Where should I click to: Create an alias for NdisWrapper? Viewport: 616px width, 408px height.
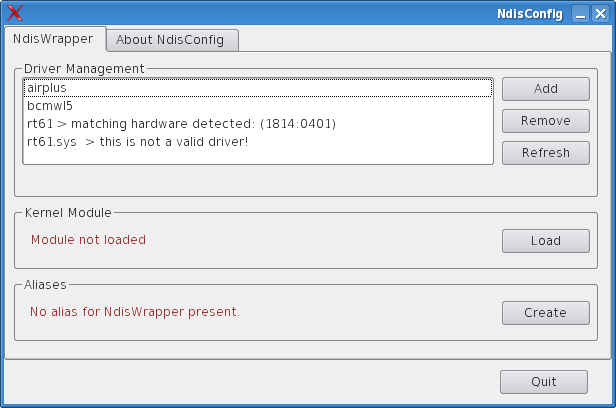[546, 313]
